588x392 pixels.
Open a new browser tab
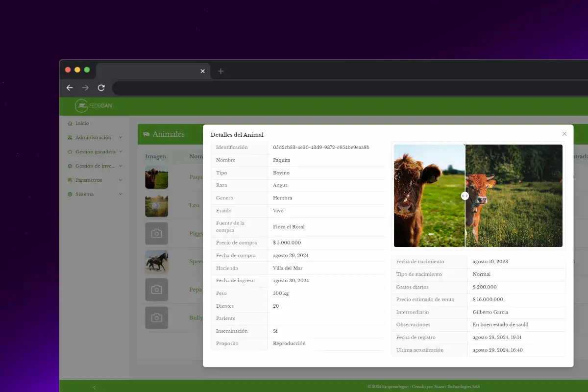[220, 71]
